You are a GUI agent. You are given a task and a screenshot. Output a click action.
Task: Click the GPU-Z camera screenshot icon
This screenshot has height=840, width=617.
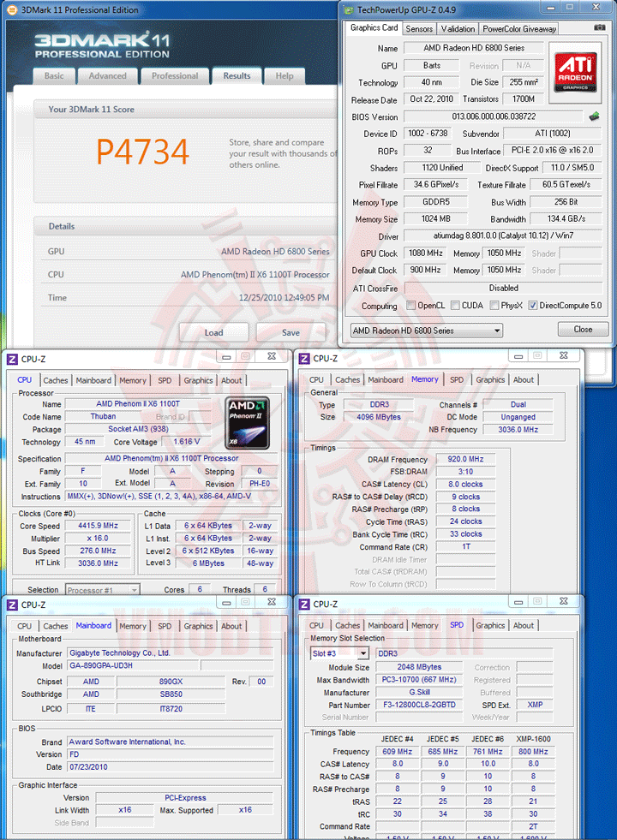[x=600, y=27]
